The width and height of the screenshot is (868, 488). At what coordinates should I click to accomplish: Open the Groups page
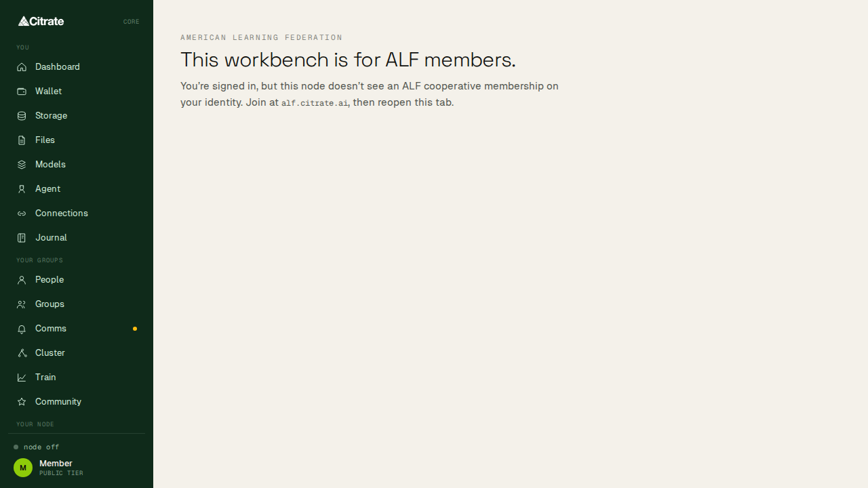click(77, 304)
